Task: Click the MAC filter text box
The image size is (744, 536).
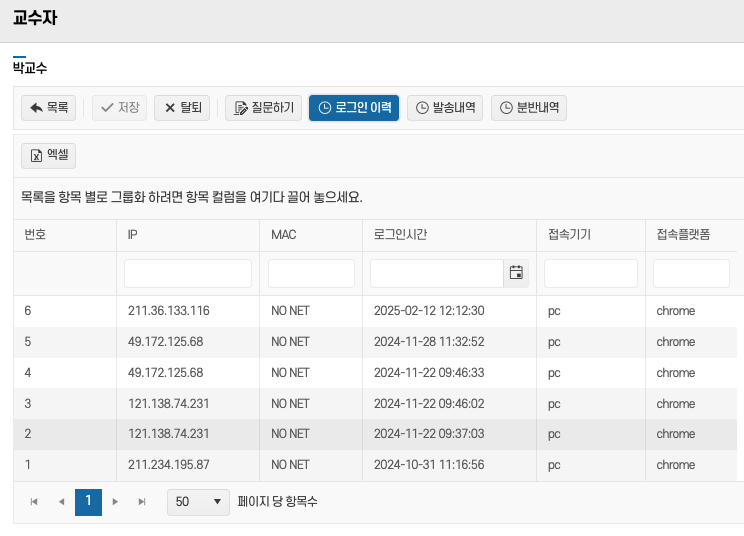Action: 311,273
